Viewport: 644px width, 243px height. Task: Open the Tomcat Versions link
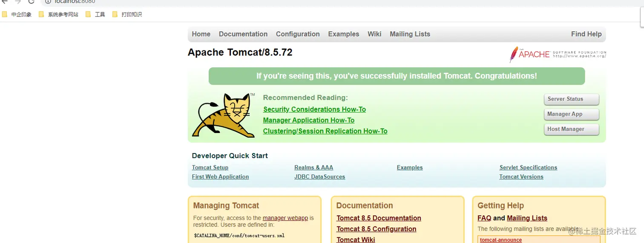[x=521, y=177]
